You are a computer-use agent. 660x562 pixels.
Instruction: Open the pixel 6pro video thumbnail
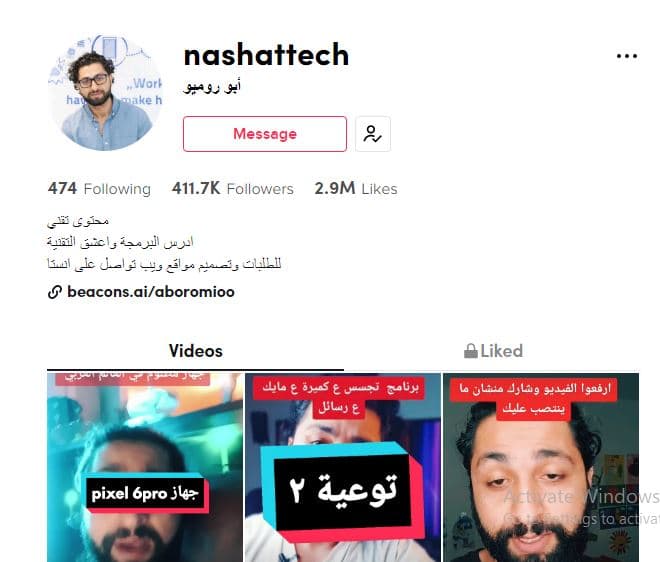145,467
